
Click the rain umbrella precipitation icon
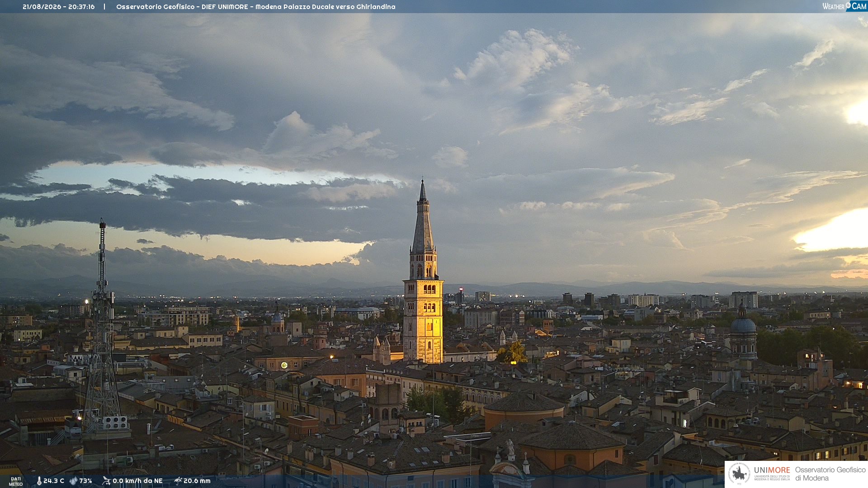point(178,481)
